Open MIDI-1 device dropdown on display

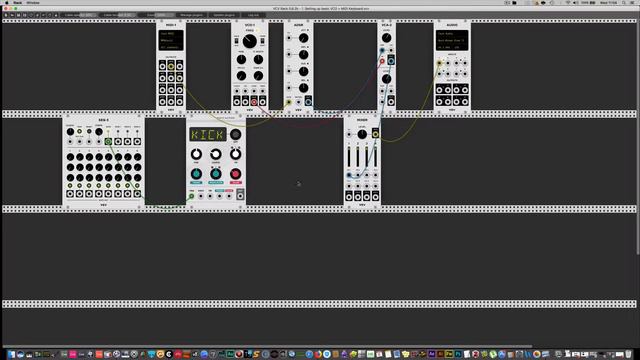pyautogui.click(x=171, y=40)
